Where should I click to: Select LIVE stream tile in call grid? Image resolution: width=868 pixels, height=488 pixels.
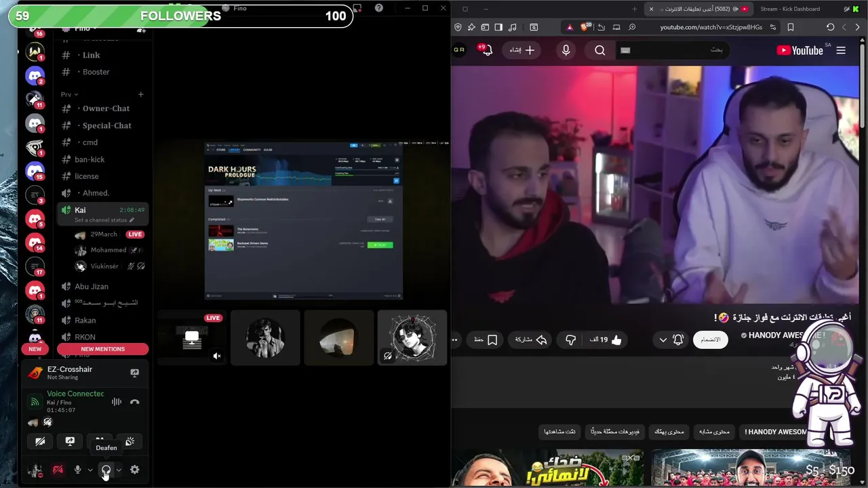point(192,338)
